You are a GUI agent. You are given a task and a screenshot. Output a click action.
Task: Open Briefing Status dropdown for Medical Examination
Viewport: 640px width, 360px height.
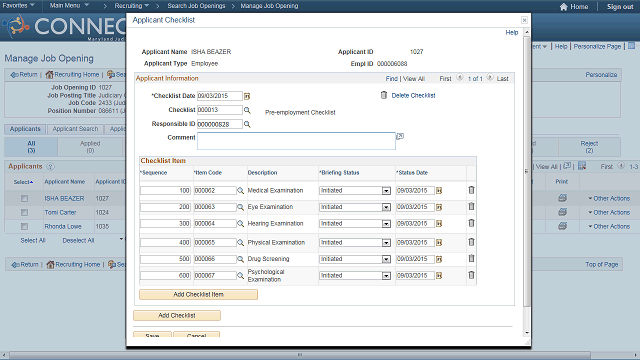coord(386,191)
